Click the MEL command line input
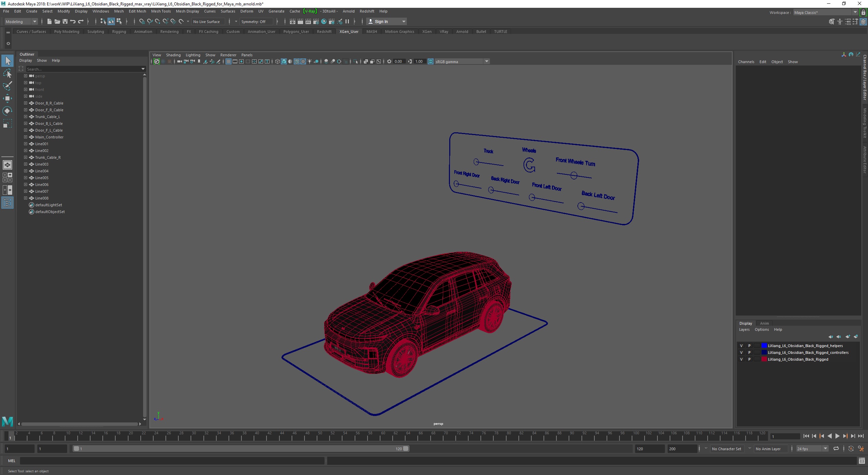The width and height of the screenshot is (868, 475). [172, 461]
